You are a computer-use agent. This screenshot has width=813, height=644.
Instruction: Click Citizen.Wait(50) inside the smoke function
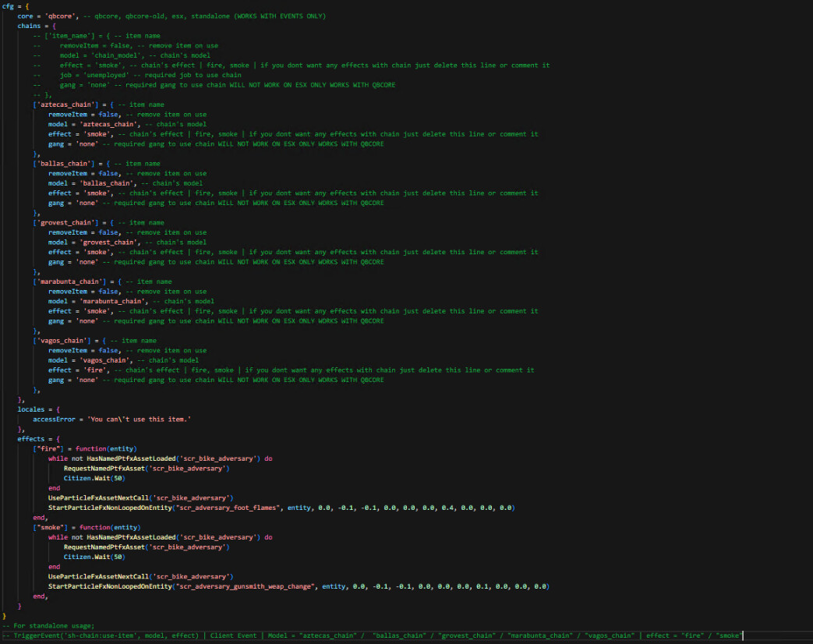click(x=94, y=557)
